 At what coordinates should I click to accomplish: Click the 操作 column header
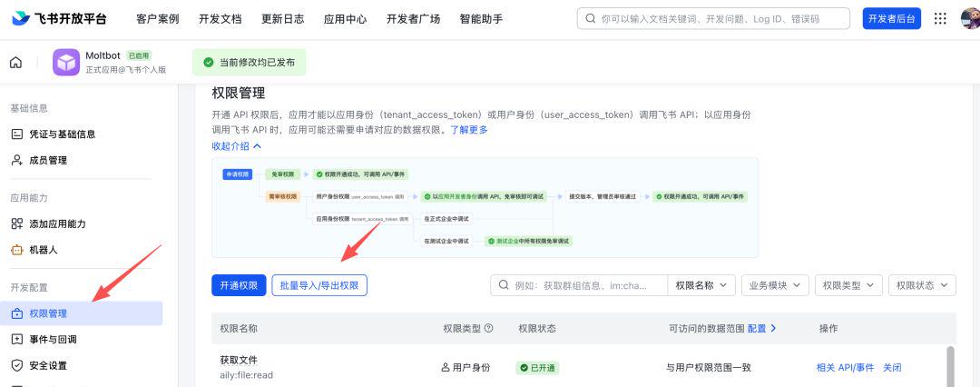(828, 328)
